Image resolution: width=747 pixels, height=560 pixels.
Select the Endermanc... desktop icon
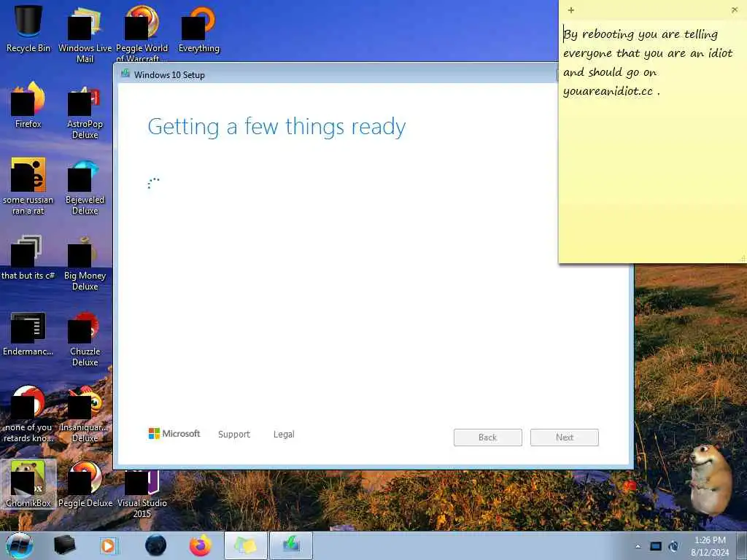[x=28, y=333]
